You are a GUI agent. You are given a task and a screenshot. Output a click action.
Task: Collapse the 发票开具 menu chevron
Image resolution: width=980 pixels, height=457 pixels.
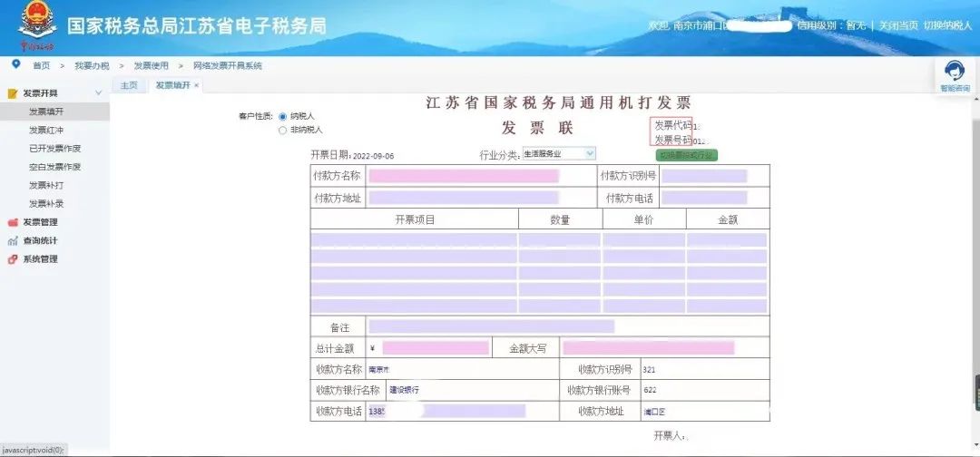click(x=98, y=93)
